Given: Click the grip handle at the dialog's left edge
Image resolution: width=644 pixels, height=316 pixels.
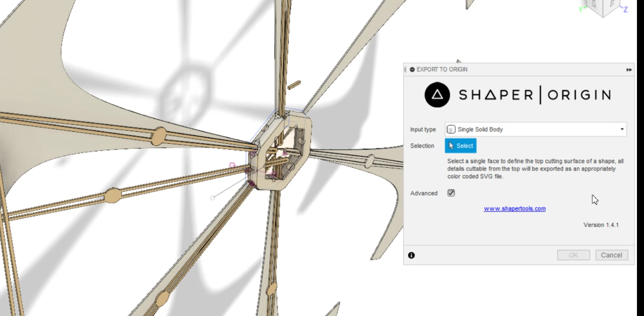Looking at the screenshot, I should 405,70.
